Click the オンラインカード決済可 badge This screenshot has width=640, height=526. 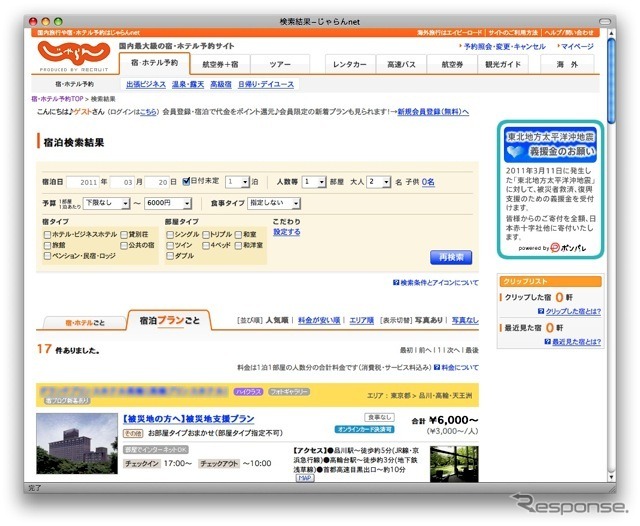coord(364,429)
